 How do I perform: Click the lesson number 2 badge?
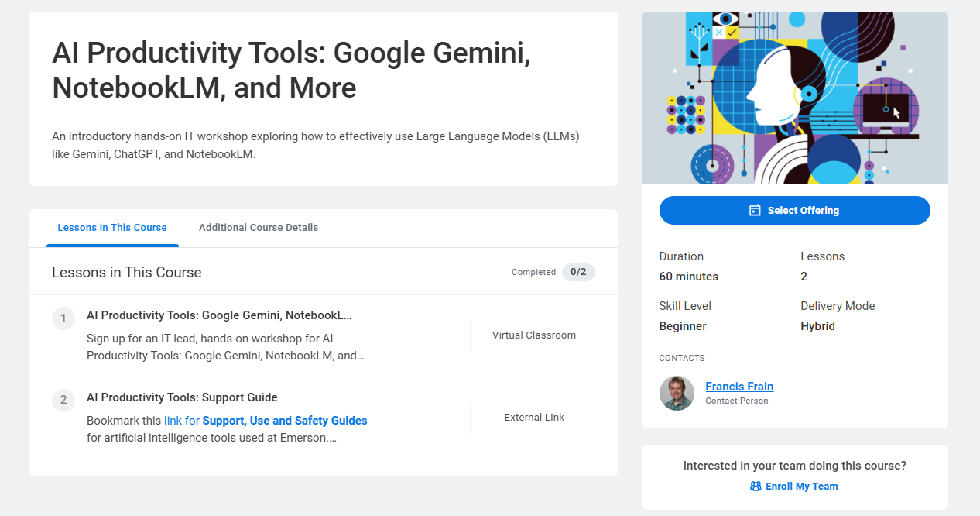(63, 401)
